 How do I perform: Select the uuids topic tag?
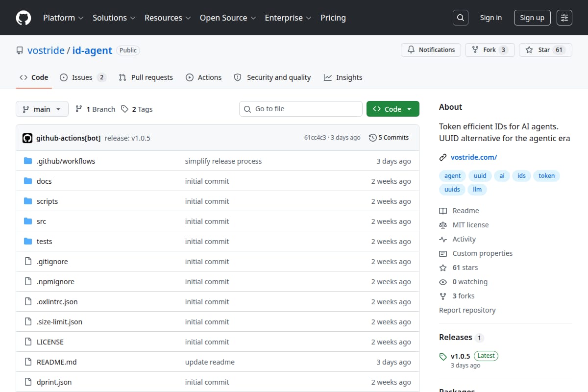(x=452, y=190)
